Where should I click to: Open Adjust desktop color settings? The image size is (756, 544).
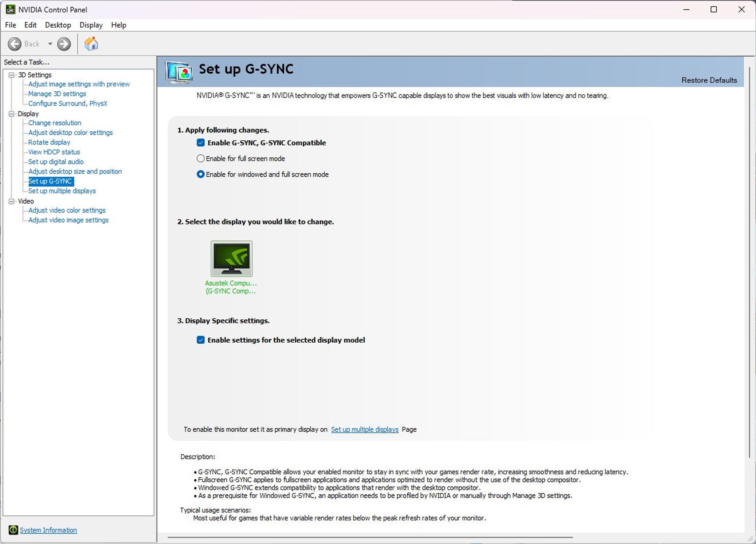70,133
